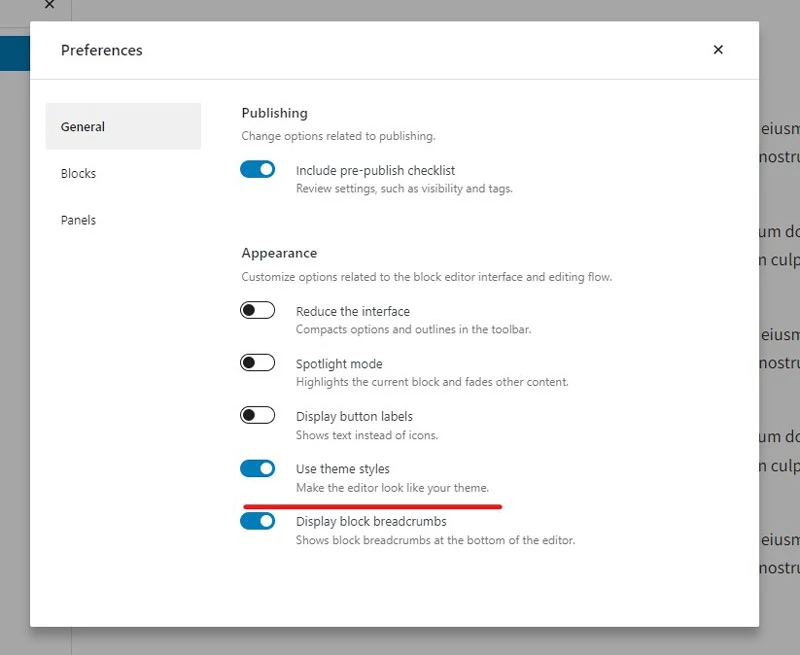Disable the Include pre-publish checklist toggle
The width and height of the screenshot is (800, 655).
pos(258,170)
